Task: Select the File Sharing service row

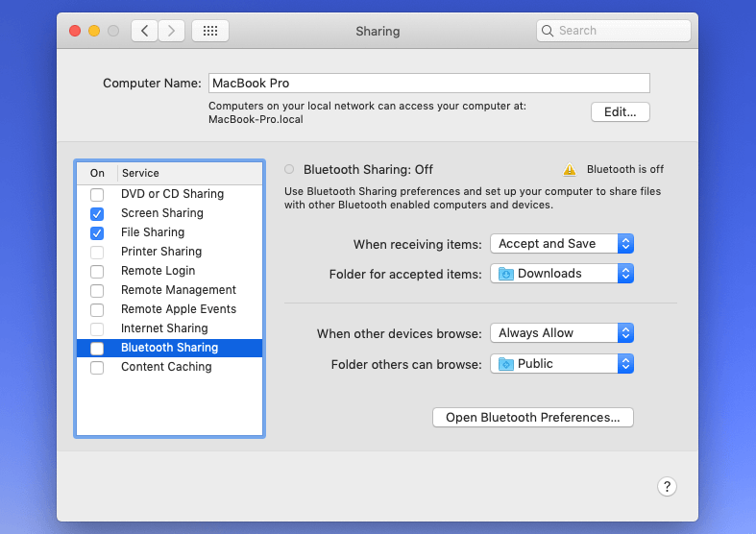Action: [x=169, y=232]
